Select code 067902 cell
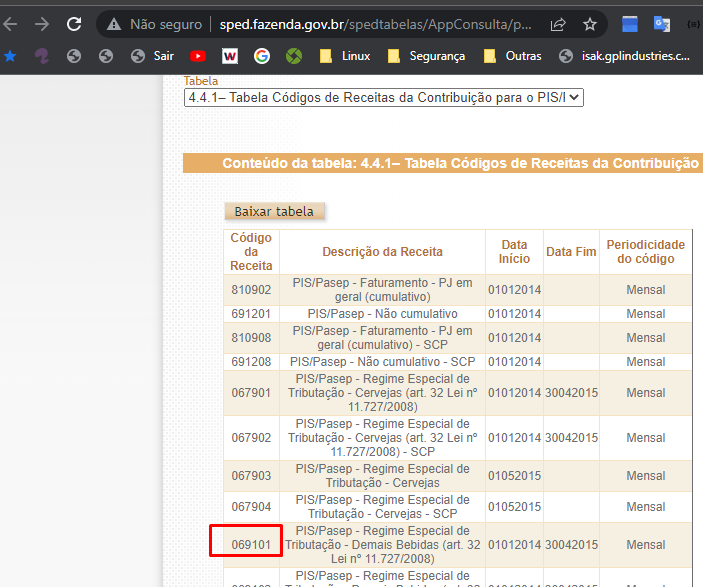The height and width of the screenshot is (587, 703). [251, 438]
